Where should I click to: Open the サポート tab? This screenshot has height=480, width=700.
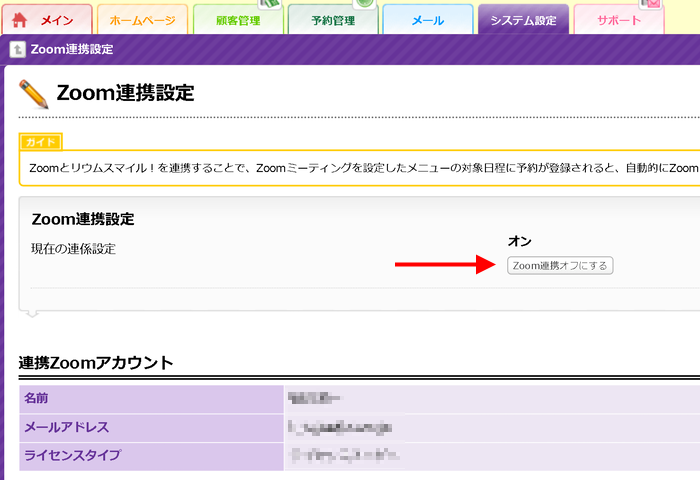point(619,20)
